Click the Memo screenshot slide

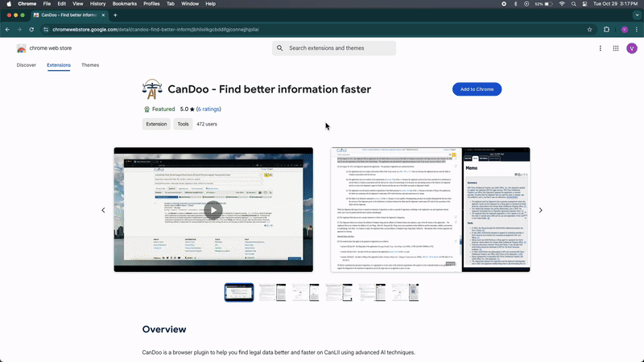431,210
